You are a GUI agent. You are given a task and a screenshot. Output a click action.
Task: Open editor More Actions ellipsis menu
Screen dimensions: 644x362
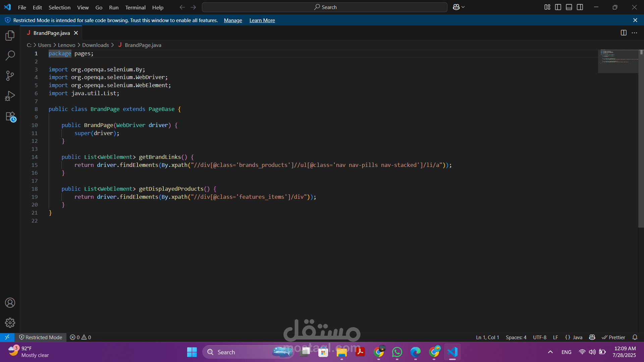pyautogui.click(x=634, y=33)
